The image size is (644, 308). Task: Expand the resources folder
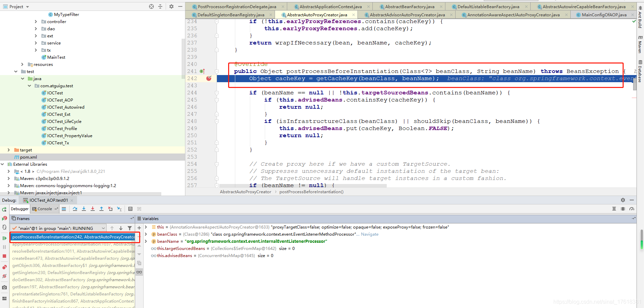[22, 64]
